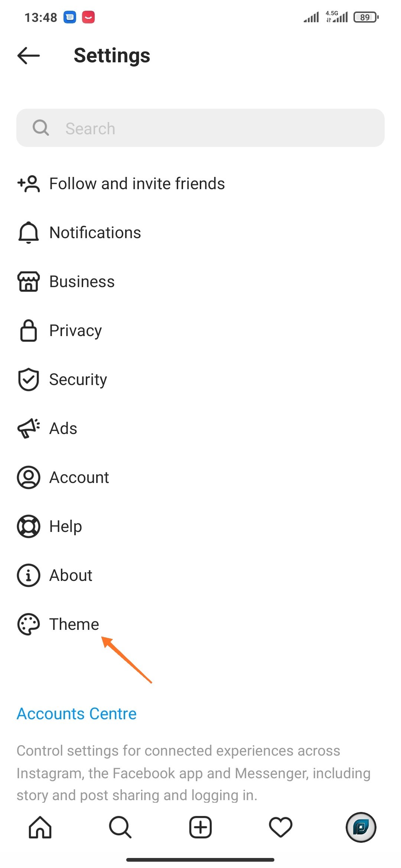Tap the Privacy lock icon
The width and height of the screenshot is (401, 868).
tap(29, 331)
